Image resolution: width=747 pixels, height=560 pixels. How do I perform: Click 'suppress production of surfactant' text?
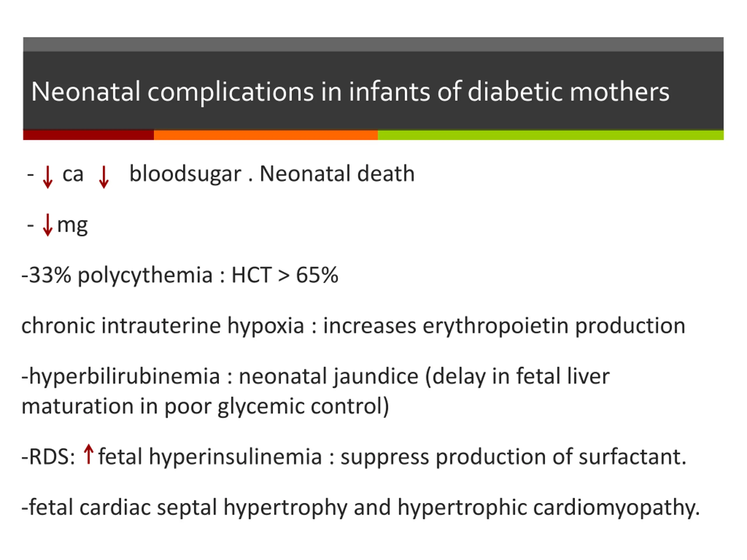point(513,457)
